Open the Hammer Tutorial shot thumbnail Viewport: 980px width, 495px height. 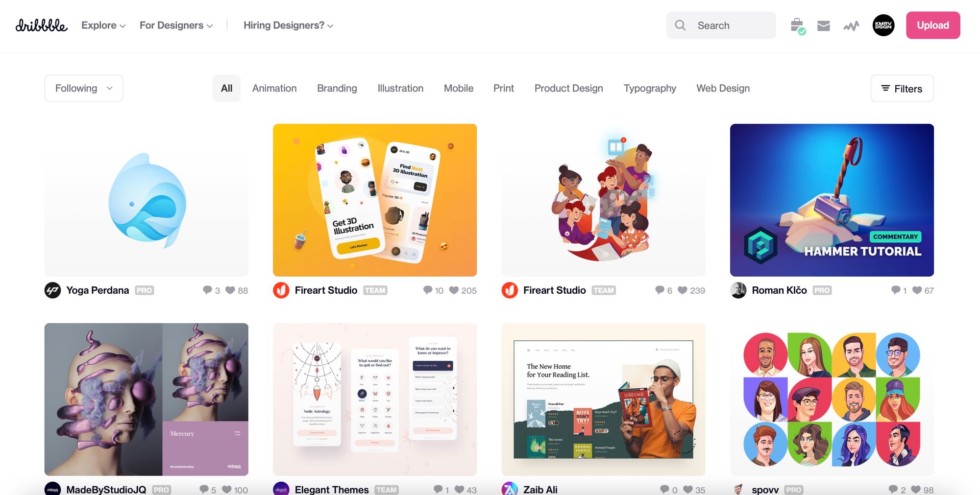[x=832, y=200]
